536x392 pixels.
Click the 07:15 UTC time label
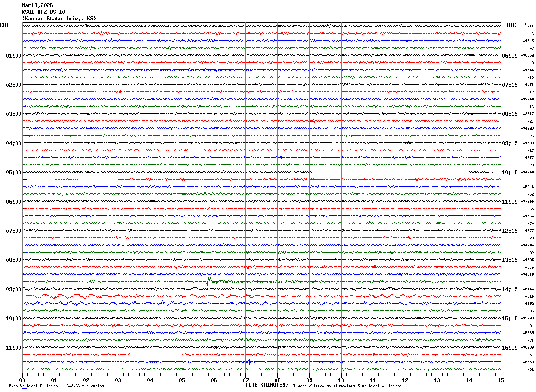[x=510, y=85]
